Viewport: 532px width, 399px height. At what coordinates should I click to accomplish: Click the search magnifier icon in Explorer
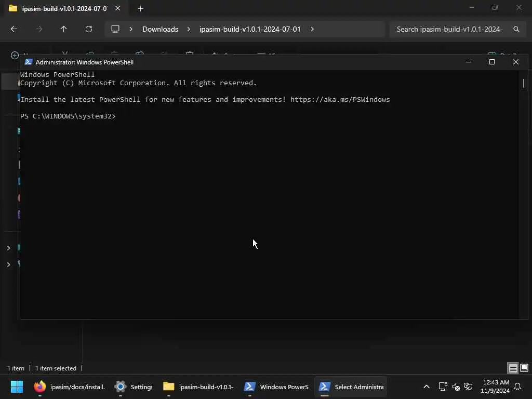pos(516,29)
